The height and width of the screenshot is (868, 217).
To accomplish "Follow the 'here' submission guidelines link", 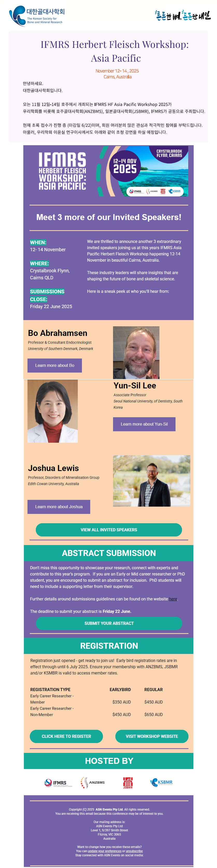I will [x=173, y=599].
